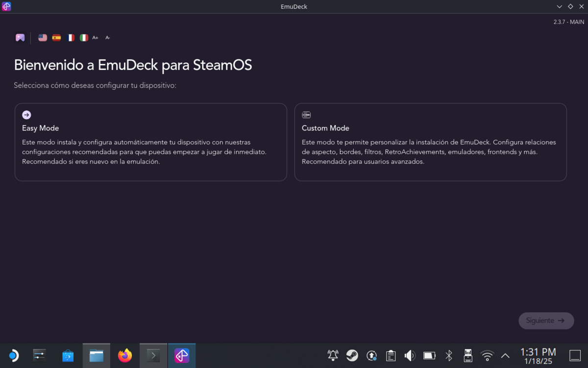Click the version 2.3.7 - MAIN label

(x=569, y=22)
